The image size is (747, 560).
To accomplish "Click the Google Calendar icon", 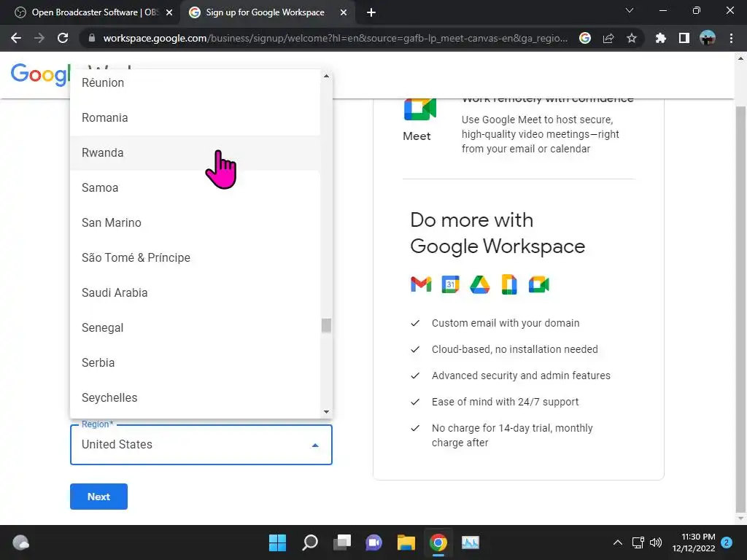I will [x=450, y=284].
